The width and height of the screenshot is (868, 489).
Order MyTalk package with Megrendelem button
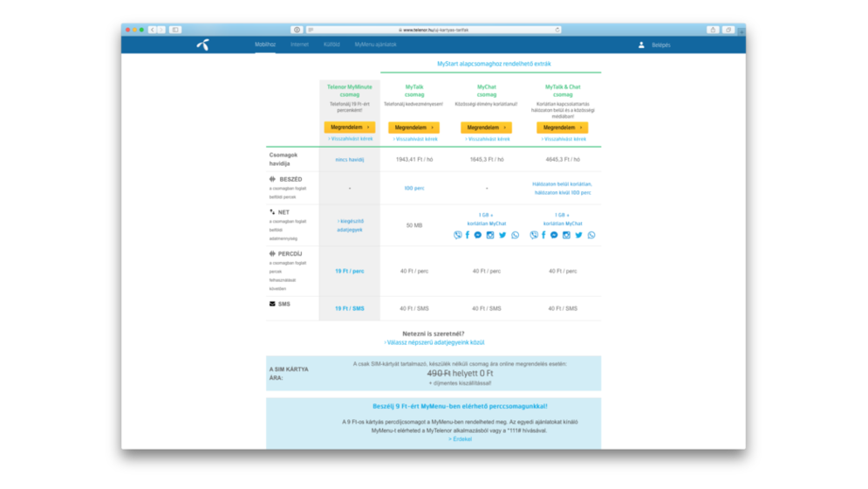pos(414,127)
